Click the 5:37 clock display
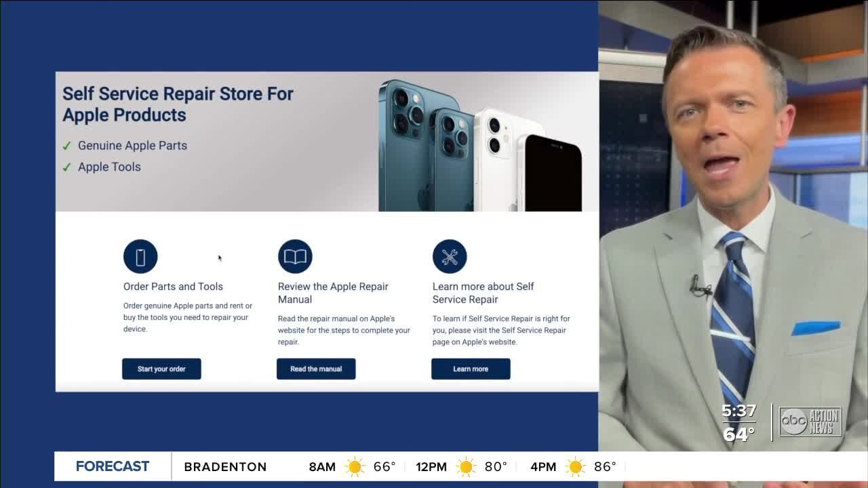This screenshot has height=488, width=868. coord(738,411)
